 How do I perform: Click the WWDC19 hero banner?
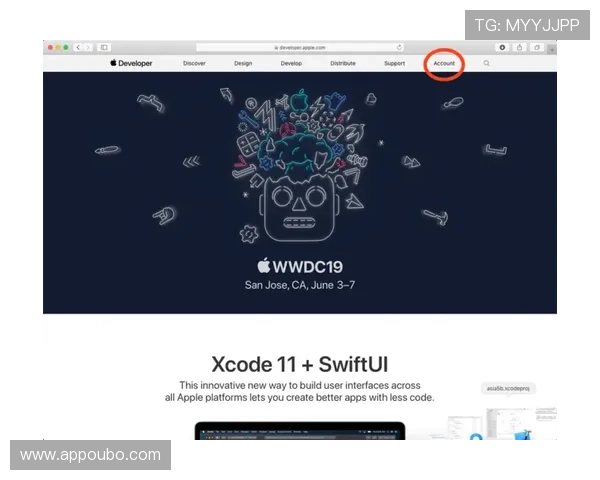click(x=300, y=190)
